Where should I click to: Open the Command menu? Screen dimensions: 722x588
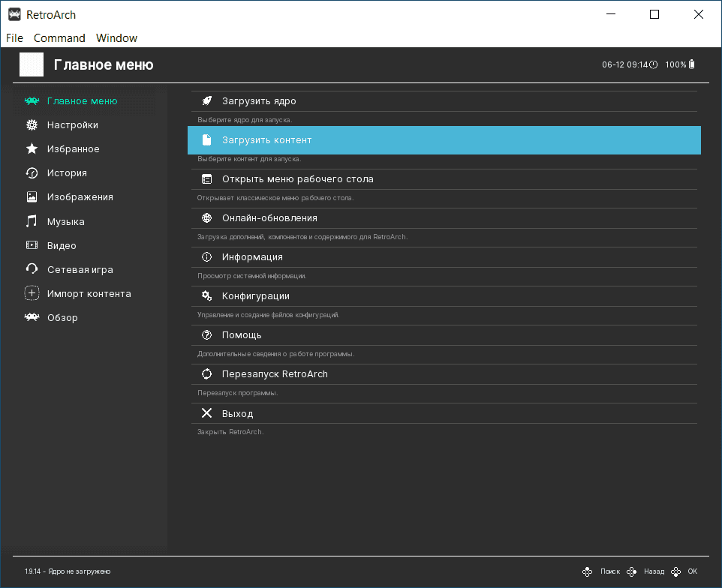(x=59, y=38)
